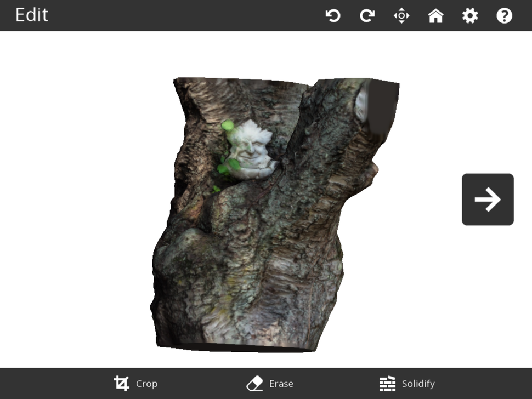Image resolution: width=532 pixels, height=399 pixels.
Task: Click the pan/recenter view icon
Action: click(x=402, y=16)
